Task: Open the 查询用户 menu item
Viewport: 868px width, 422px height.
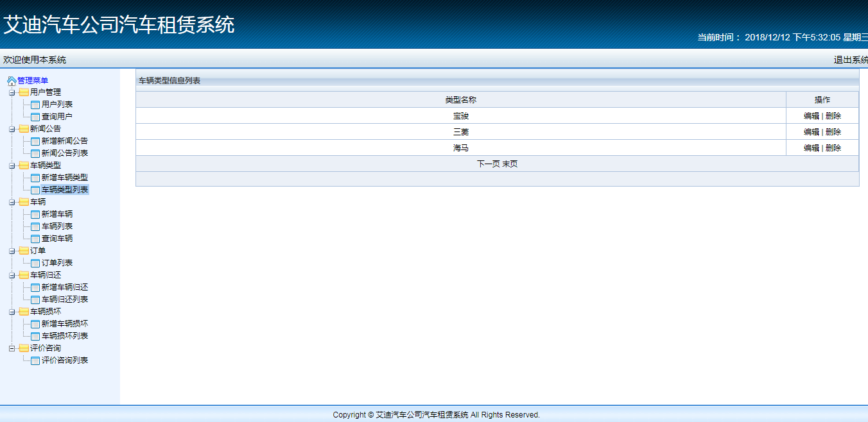Action: tap(57, 117)
